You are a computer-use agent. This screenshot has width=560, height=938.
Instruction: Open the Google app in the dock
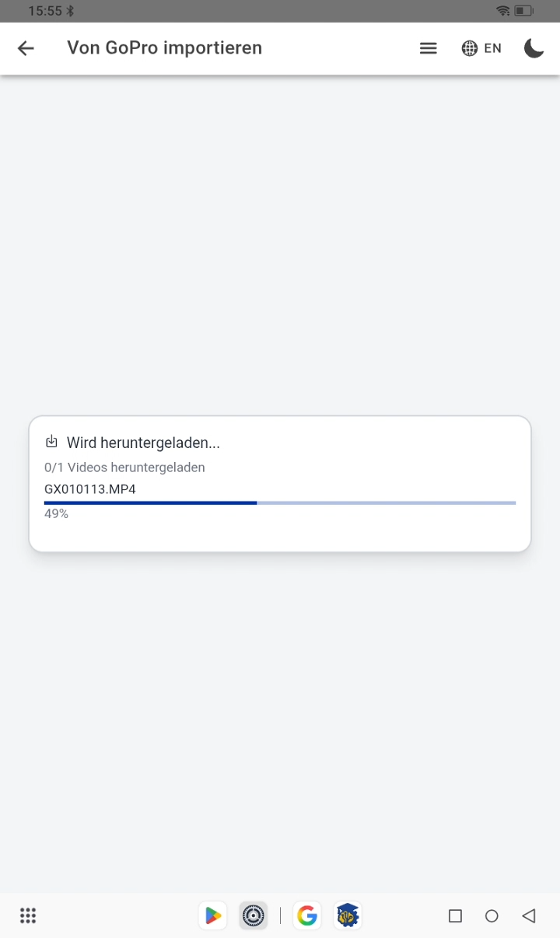point(307,915)
